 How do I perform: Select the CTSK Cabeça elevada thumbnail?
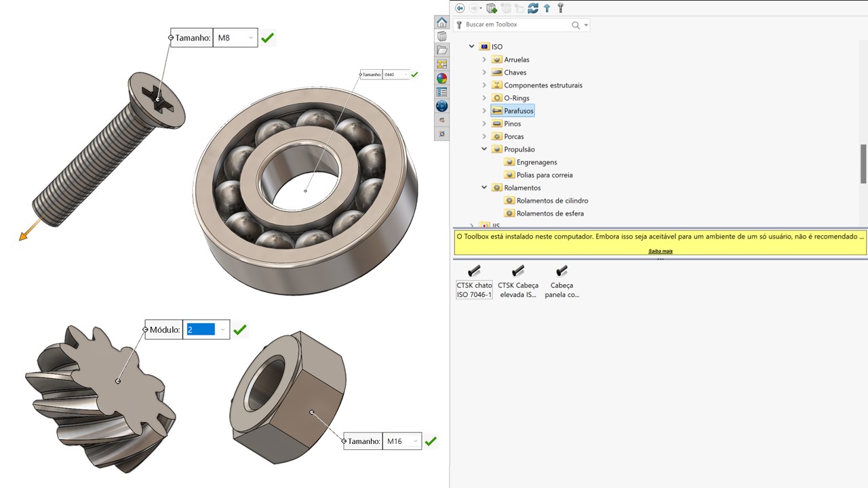(518, 283)
